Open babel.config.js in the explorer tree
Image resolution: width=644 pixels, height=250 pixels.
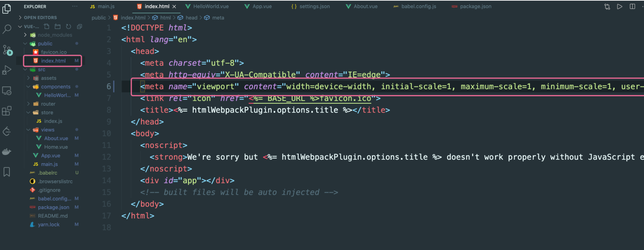click(x=51, y=199)
